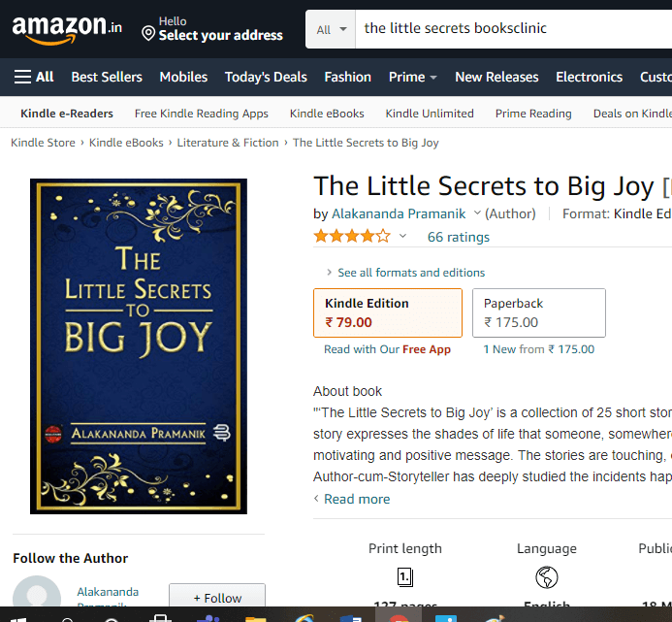The height and width of the screenshot is (622, 672).
Task: Go to Kindle Unlimited tab
Action: [x=430, y=114]
